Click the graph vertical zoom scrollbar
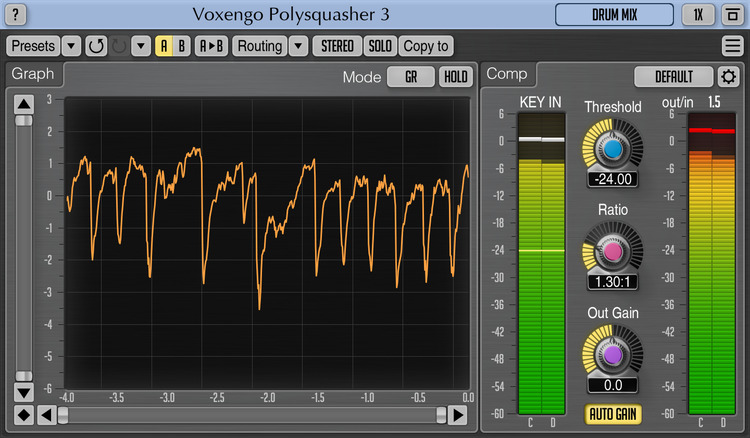 pos(23,248)
